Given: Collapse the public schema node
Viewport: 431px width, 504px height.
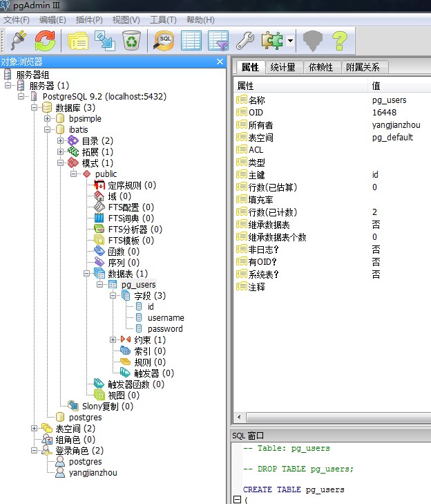Looking at the screenshot, I should 73,174.
